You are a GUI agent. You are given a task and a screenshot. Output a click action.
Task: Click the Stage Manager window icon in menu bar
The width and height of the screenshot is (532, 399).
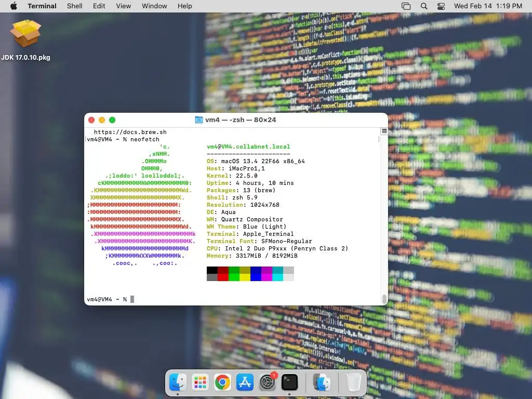coord(406,6)
